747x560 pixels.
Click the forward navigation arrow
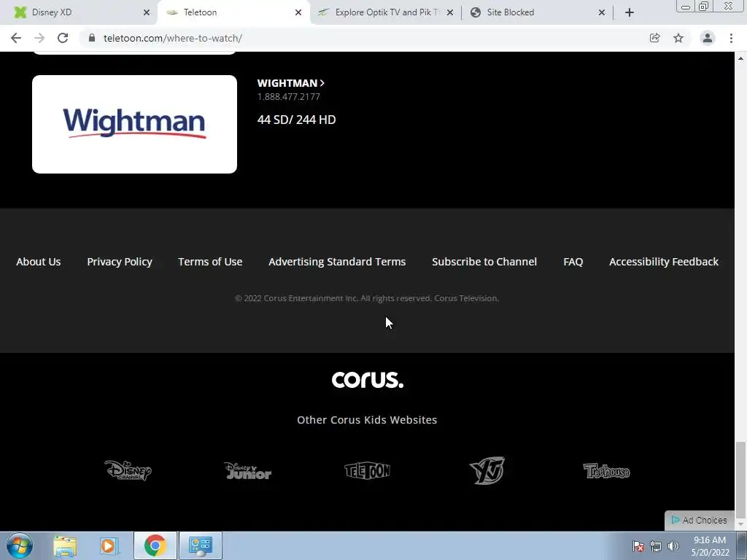[39, 38]
